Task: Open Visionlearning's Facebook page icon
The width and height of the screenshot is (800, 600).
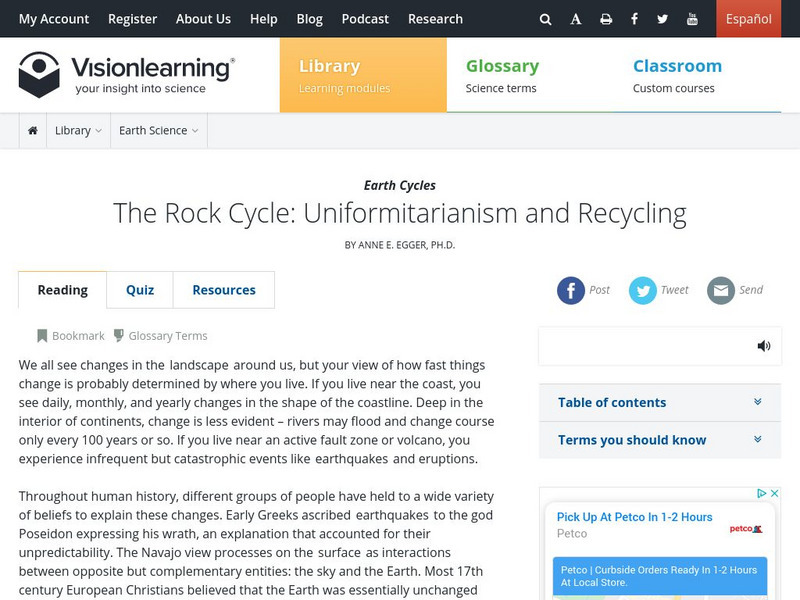Action: [634, 19]
